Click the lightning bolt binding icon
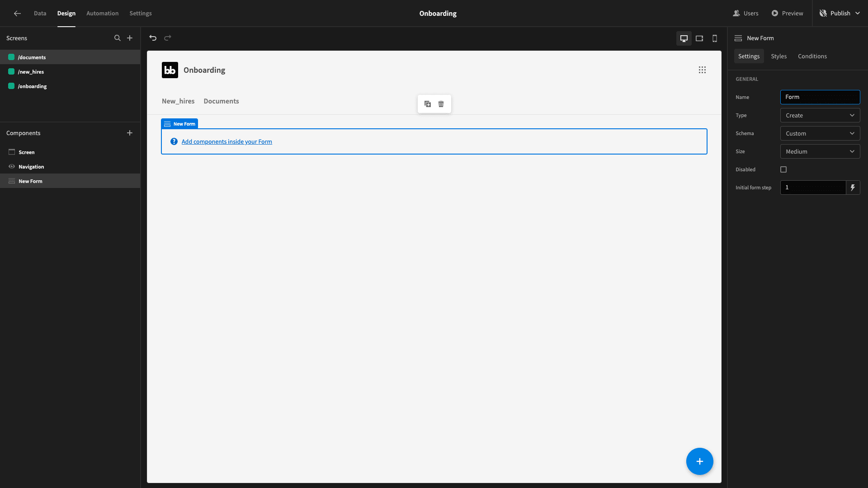 (853, 188)
